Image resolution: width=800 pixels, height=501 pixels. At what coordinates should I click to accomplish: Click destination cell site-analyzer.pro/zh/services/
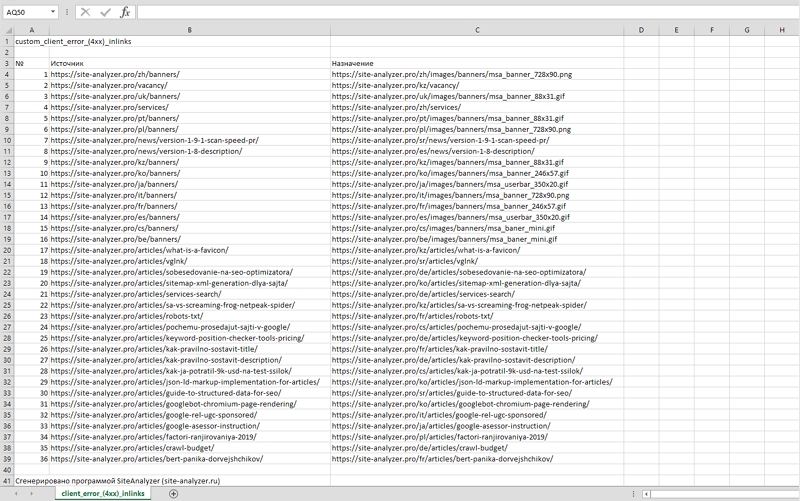477,107
